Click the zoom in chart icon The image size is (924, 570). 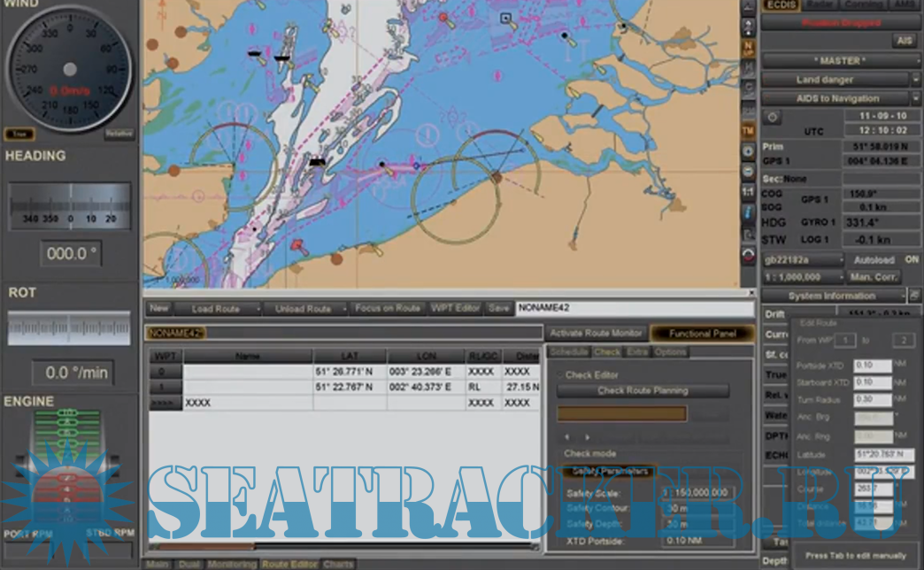749,151
